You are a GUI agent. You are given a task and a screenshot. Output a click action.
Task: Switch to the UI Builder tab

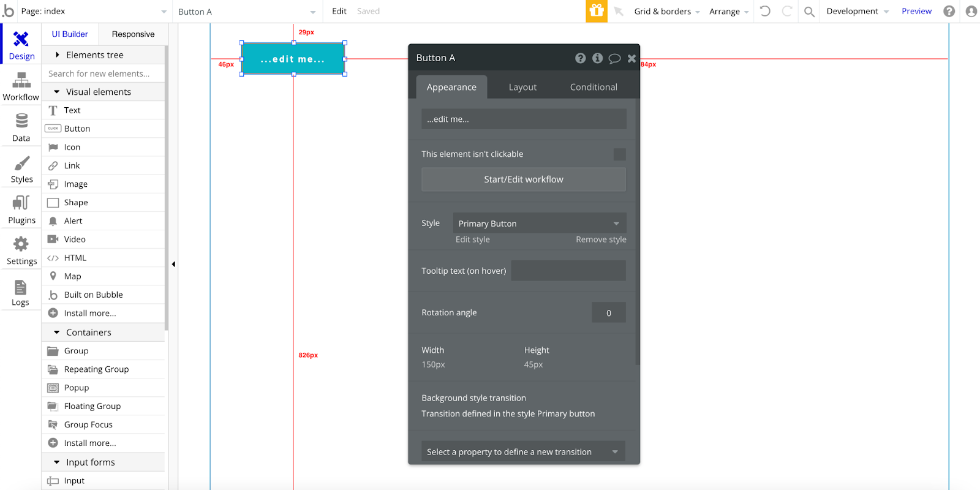(70, 34)
